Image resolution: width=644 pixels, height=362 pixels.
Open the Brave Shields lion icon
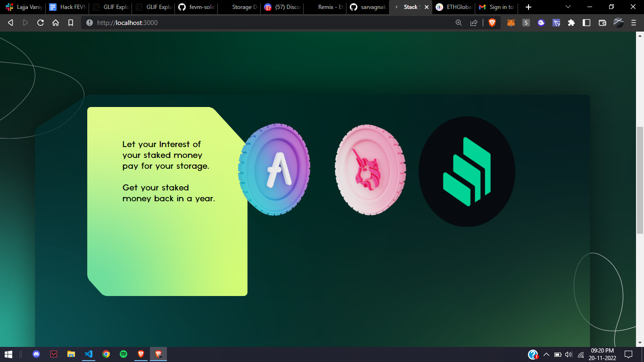tap(492, 23)
